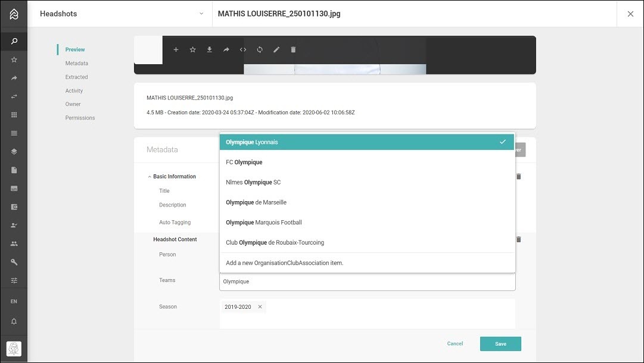Image resolution: width=644 pixels, height=363 pixels.
Task: Go to Metadata section tab
Action: point(76,64)
